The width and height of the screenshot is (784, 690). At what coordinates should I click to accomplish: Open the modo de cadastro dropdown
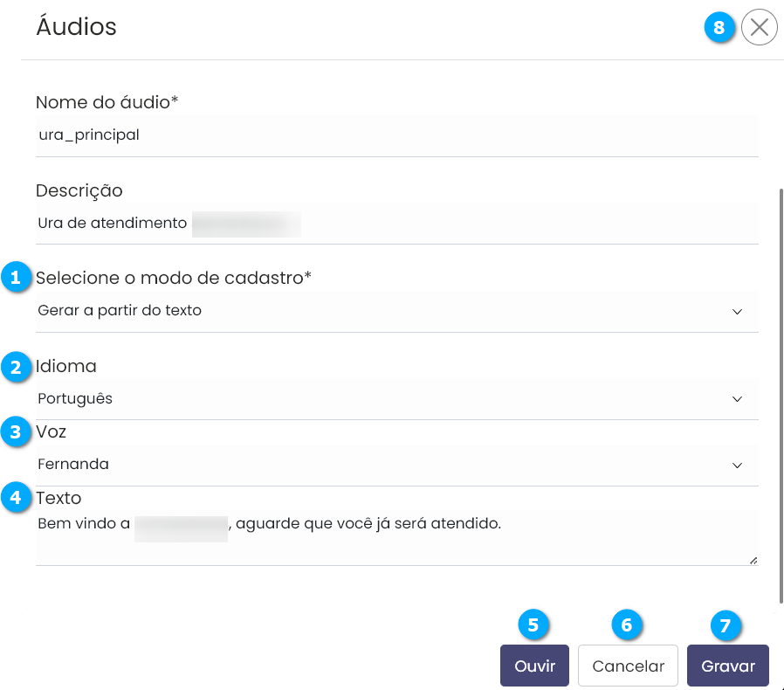[x=396, y=311]
